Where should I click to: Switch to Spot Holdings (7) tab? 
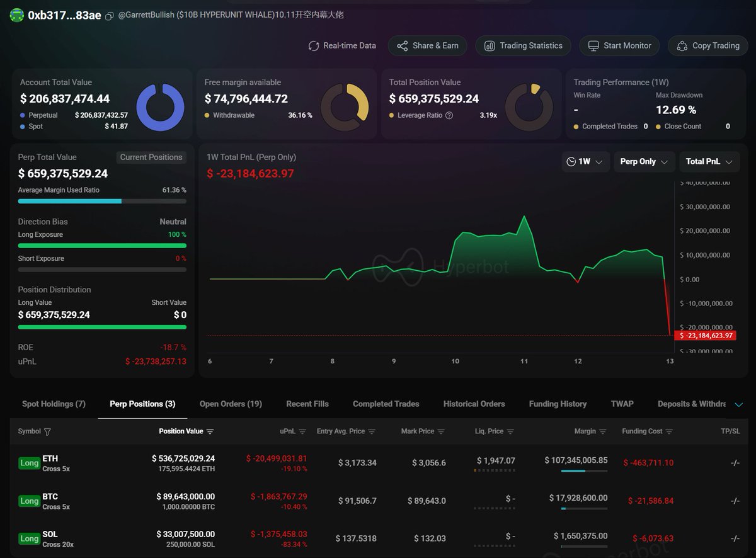click(x=54, y=404)
